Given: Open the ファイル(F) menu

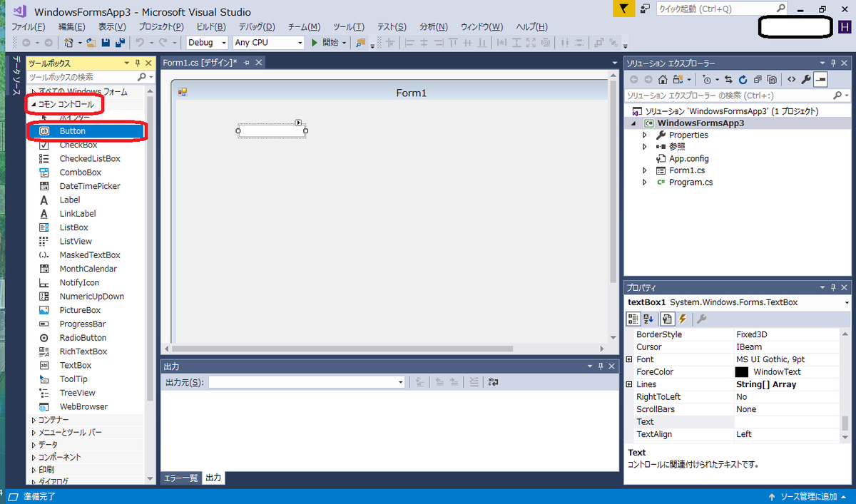Looking at the screenshot, I should point(29,26).
